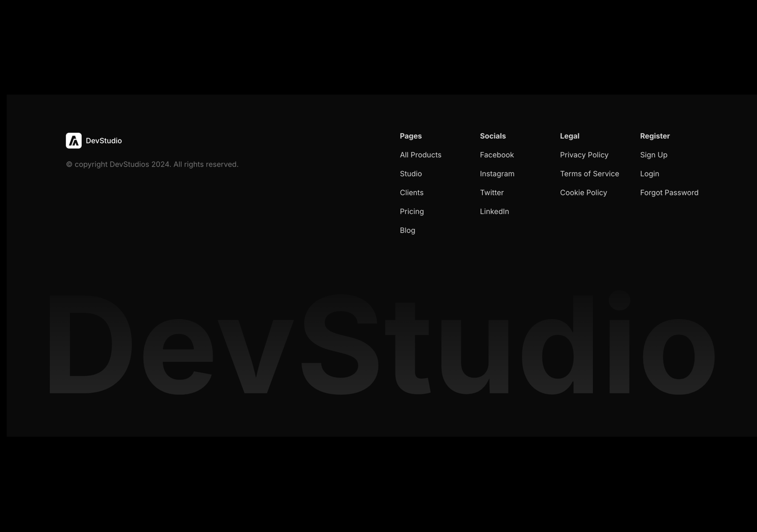757x532 pixels.
Task: Click the DevStudio logo icon
Action: pyautogui.click(x=74, y=140)
